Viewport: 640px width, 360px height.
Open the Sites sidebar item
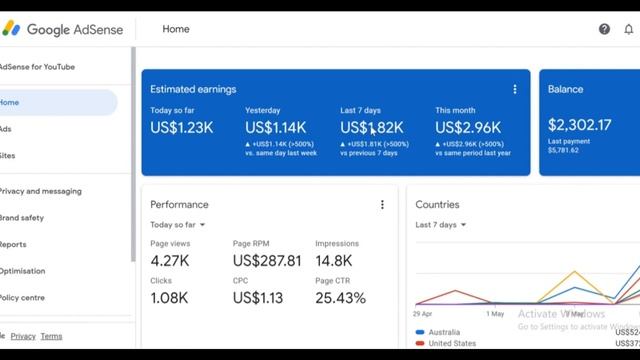pyautogui.click(x=7, y=156)
